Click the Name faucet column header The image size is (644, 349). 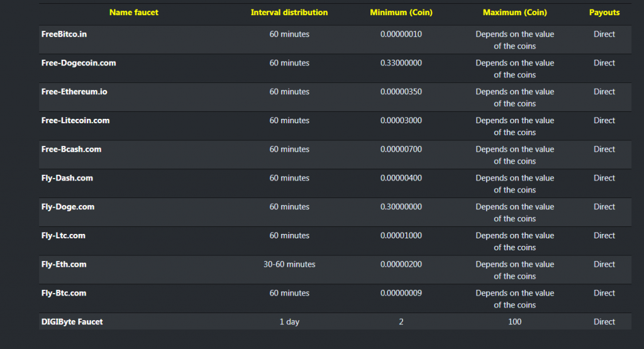[134, 13]
